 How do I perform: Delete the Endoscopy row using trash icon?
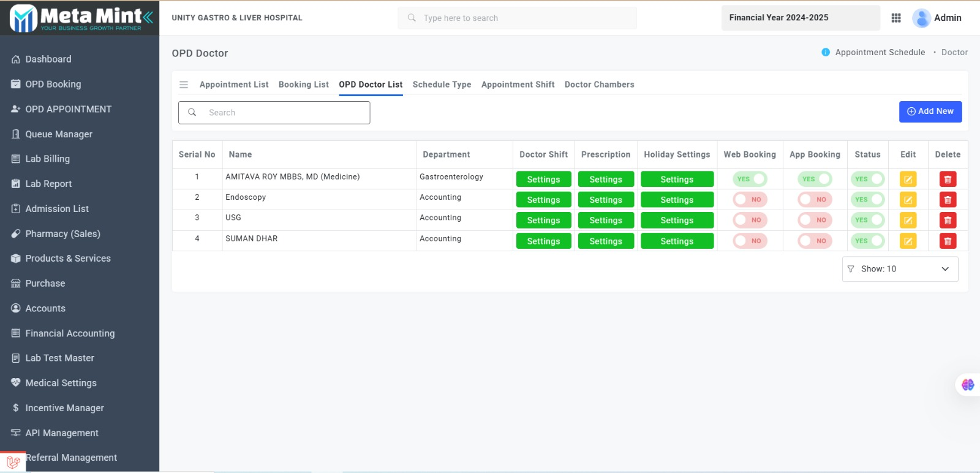click(x=948, y=200)
